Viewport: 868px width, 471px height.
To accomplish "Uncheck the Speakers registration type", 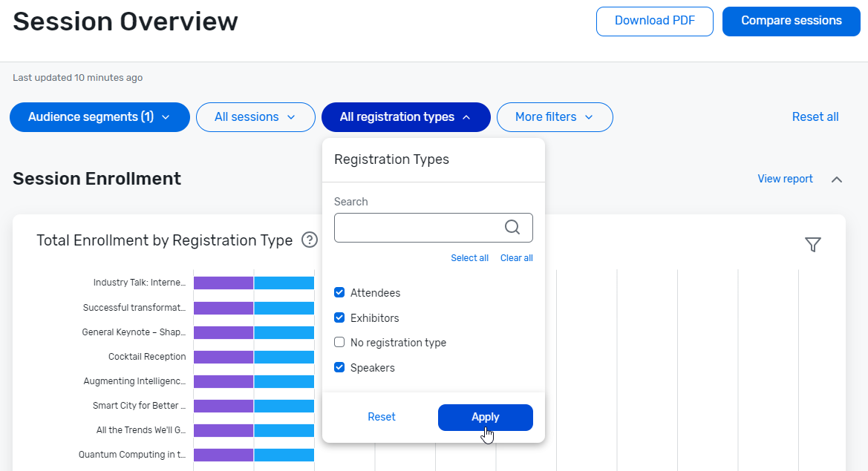I will click(x=339, y=367).
